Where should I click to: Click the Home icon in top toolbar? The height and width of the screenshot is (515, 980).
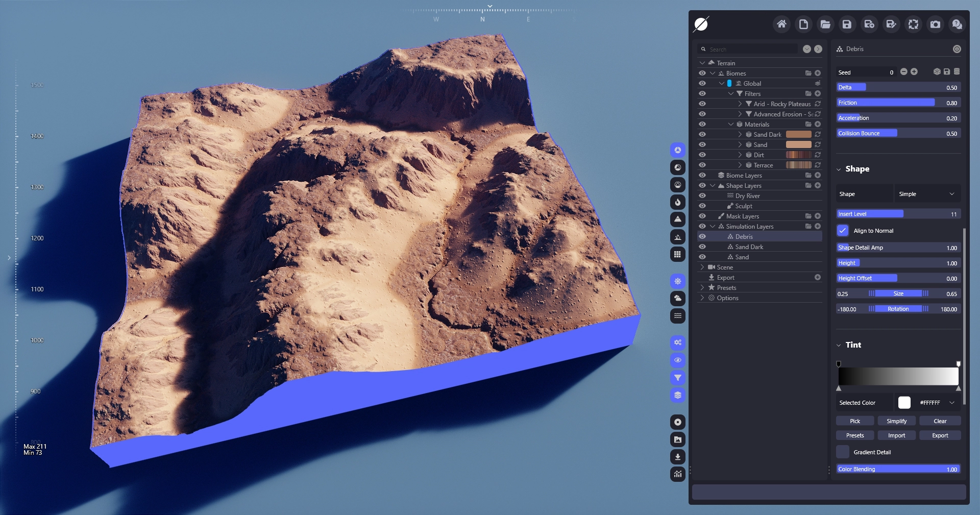point(781,24)
